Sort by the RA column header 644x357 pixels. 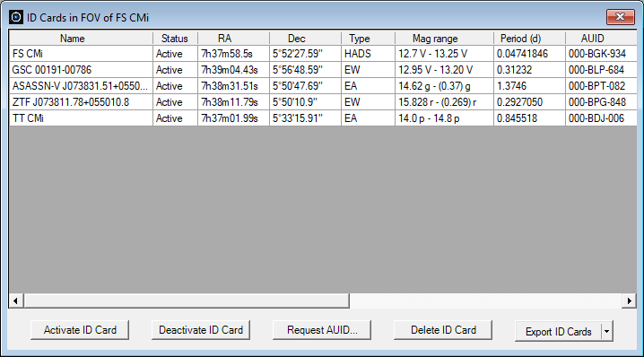234,39
